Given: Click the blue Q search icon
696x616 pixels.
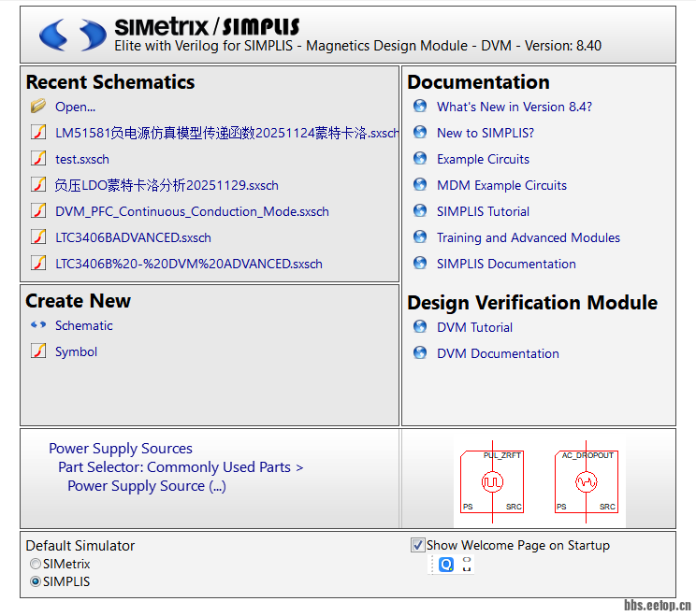Looking at the screenshot, I should 446,565.
